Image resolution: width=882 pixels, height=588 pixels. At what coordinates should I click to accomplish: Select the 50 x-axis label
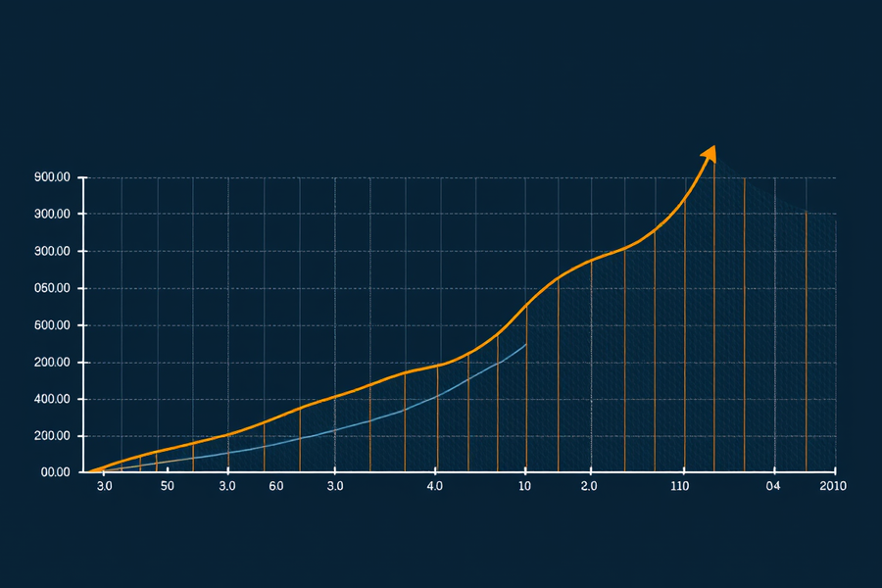tap(167, 486)
